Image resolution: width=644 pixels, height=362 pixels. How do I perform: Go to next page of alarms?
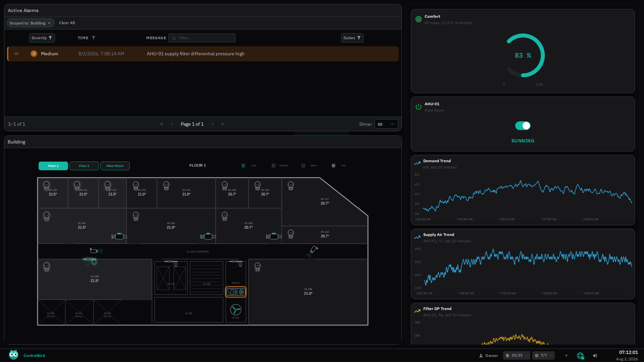[213, 124]
